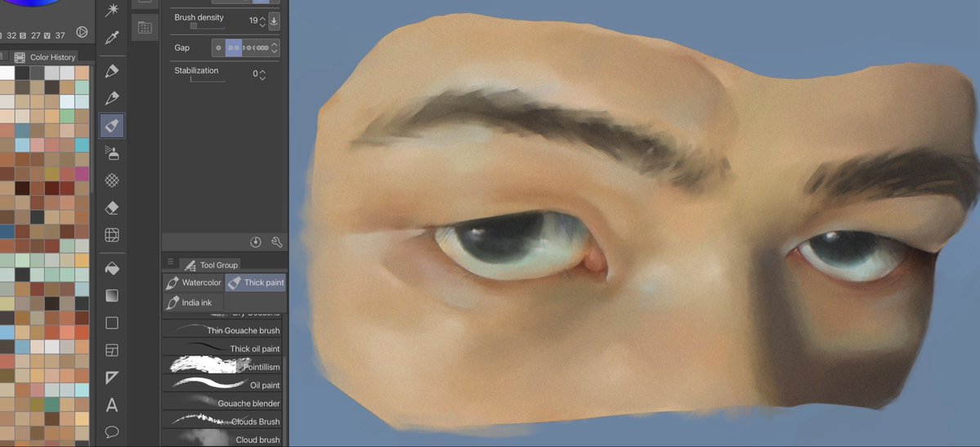Image resolution: width=980 pixels, height=447 pixels.
Task: Select the Gradient tool
Action: point(112,295)
